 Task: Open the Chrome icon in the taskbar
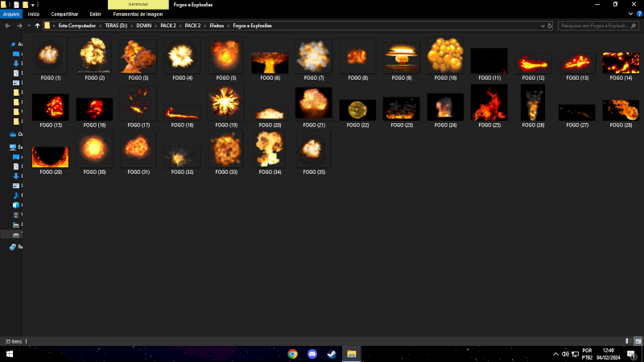click(x=292, y=354)
